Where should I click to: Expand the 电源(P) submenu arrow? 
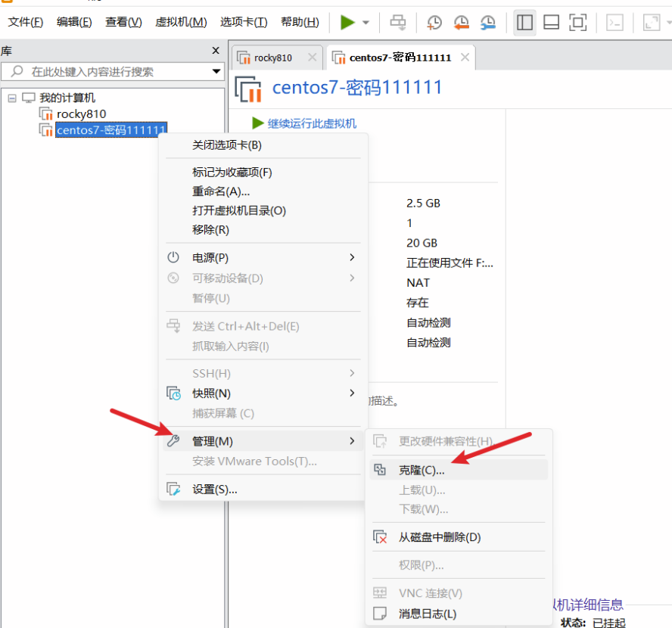click(x=352, y=257)
